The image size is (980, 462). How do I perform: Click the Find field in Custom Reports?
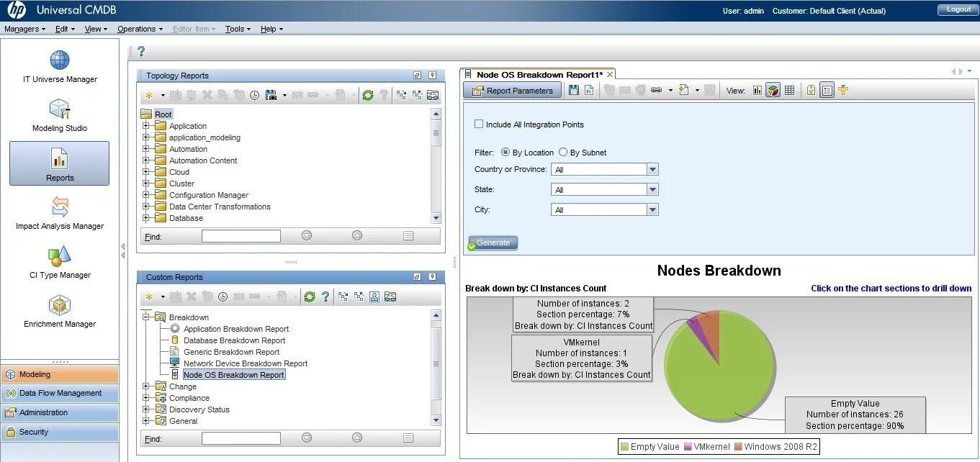click(241, 438)
